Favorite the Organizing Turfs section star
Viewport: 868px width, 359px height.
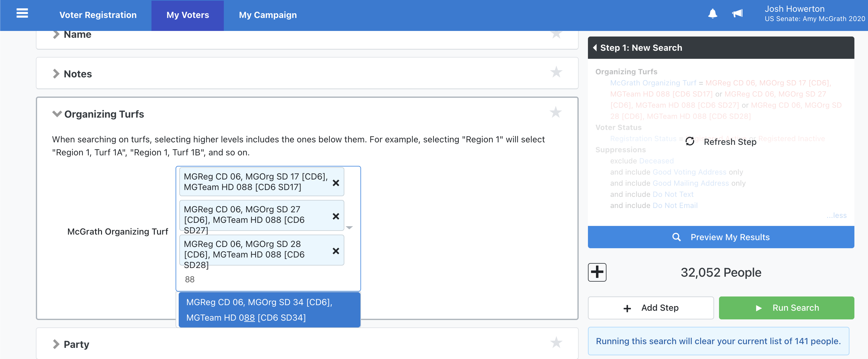[x=556, y=112]
